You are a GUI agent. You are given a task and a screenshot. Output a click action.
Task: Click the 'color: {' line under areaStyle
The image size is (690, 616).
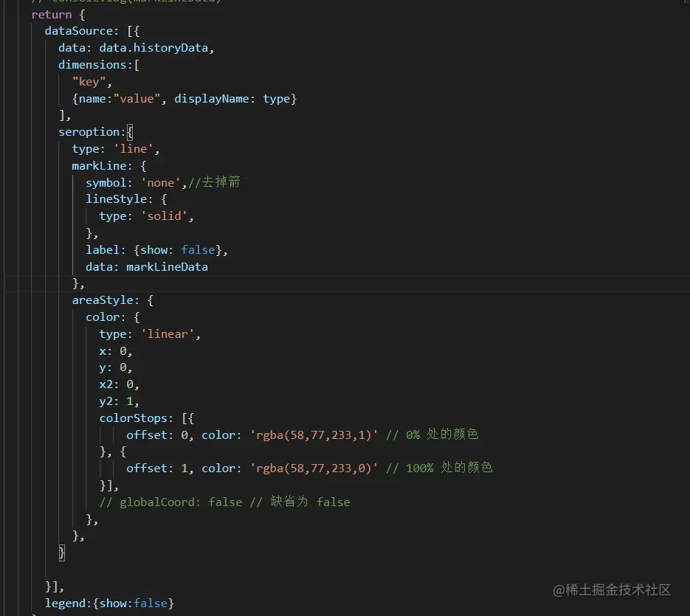113,317
